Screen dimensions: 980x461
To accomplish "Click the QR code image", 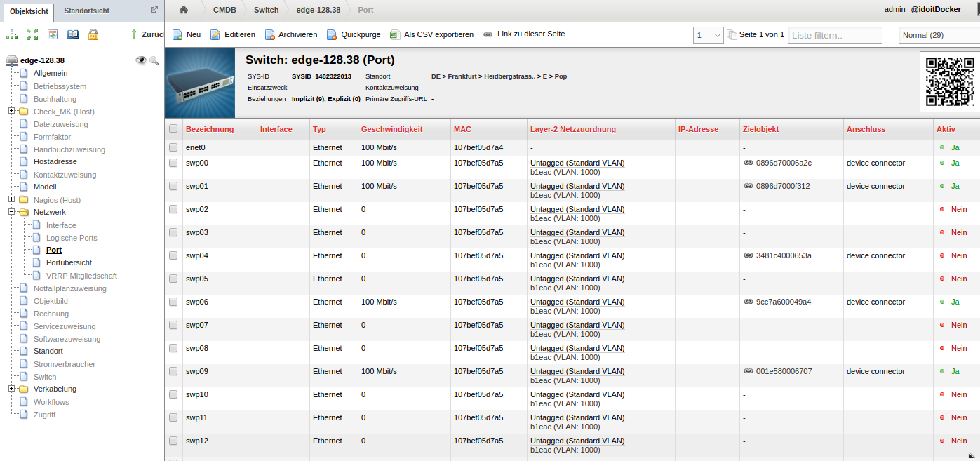I will point(950,81).
